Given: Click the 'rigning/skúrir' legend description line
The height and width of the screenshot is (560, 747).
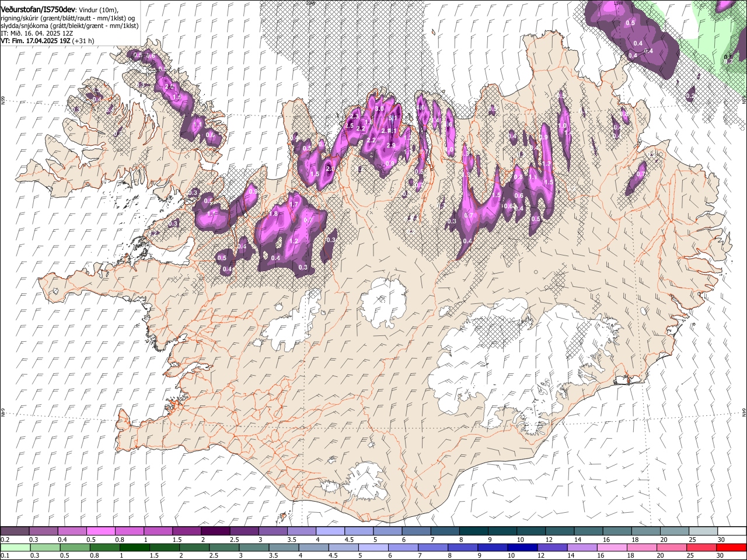Looking at the screenshot, I should (x=68, y=18).
